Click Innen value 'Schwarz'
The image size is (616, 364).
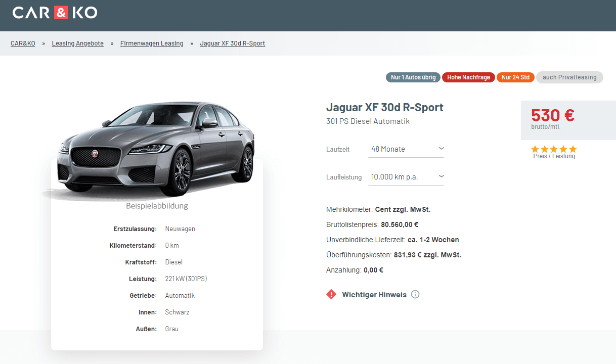pos(177,312)
